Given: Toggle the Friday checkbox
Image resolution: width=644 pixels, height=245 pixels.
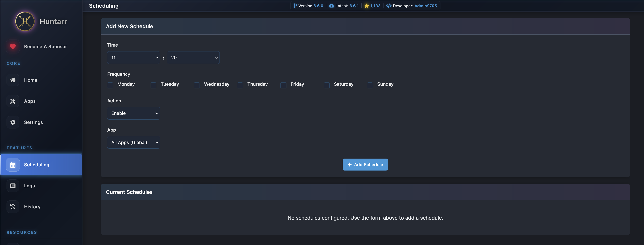Looking at the screenshot, I should tap(283, 85).
